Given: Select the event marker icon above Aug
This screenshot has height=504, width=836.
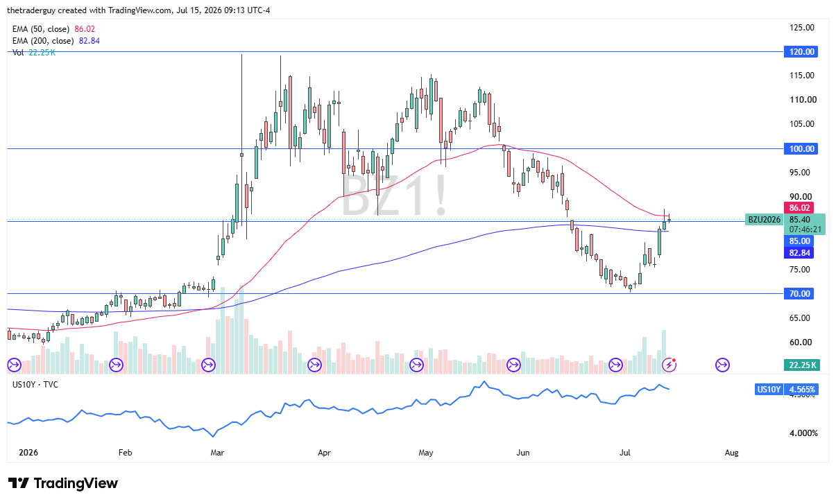Looking at the screenshot, I should (x=723, y=364).
